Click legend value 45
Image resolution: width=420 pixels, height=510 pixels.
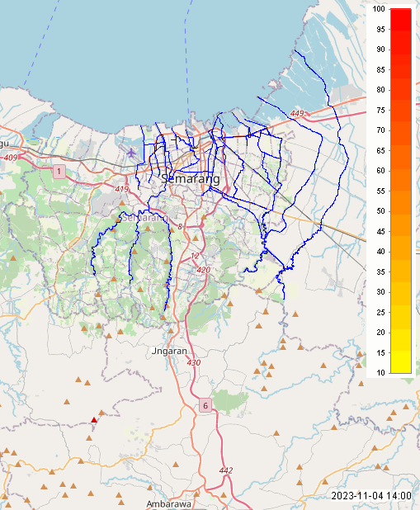tap(381, 232)
